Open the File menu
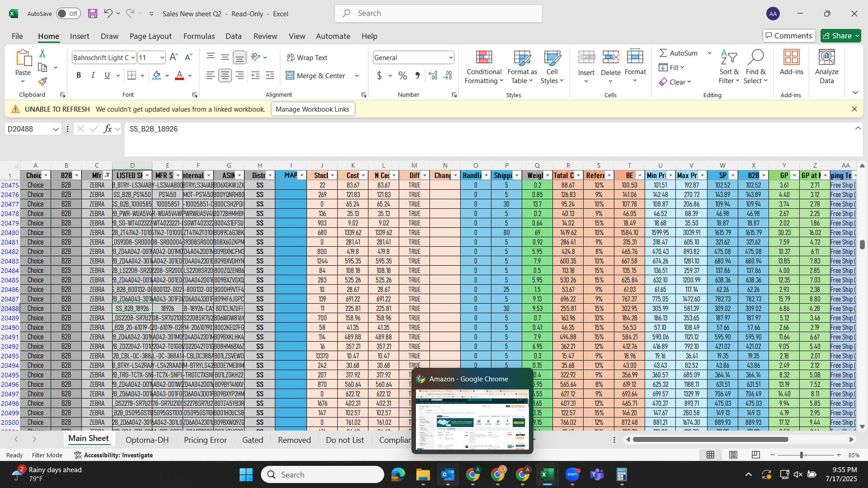 [x=17, y=36]
